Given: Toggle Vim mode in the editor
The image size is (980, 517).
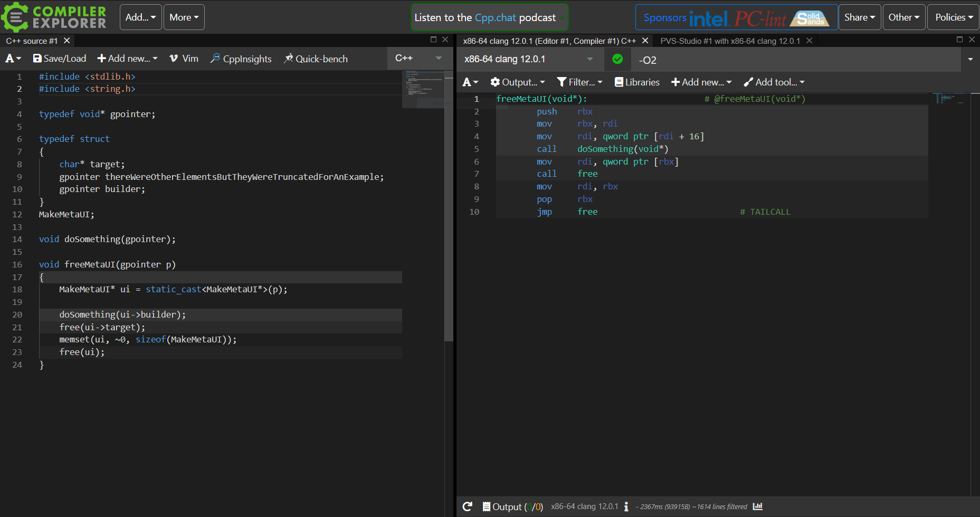Looking at the screenshot, I should (184, 59).
